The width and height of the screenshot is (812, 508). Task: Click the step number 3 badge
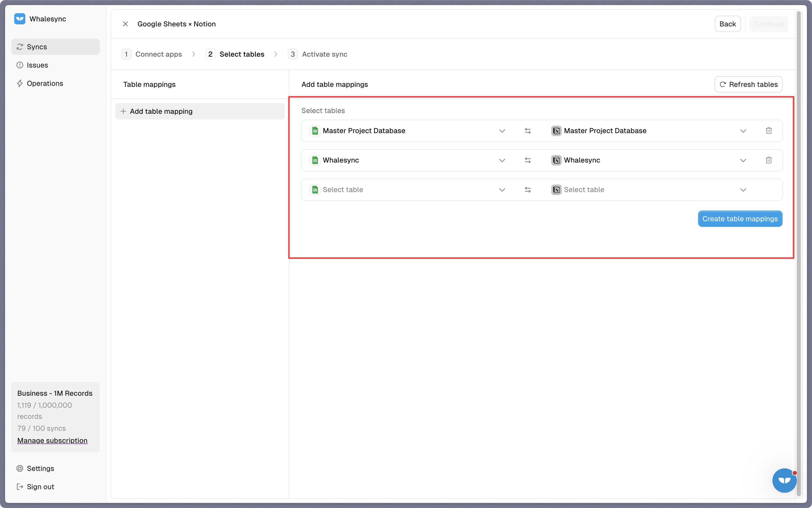click(293, 54)
